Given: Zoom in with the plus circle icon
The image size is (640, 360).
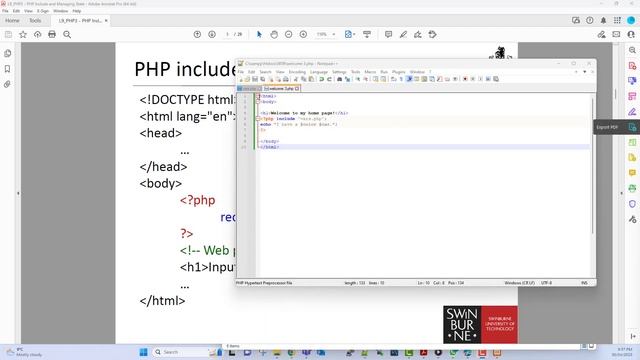Looking at the screenshot, I should tap(303, 35).
